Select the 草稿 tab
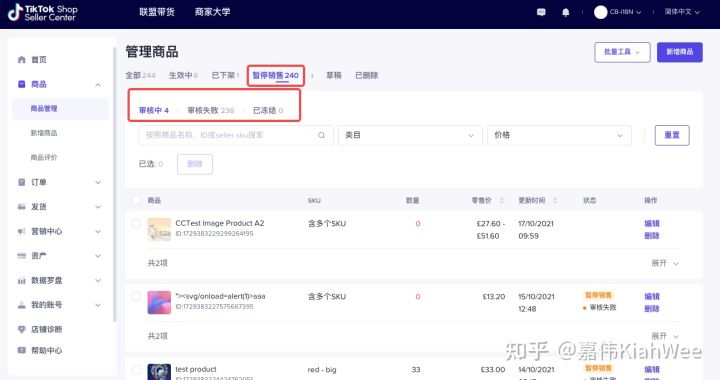Viewport: 720px width, 380px height. 334,75
